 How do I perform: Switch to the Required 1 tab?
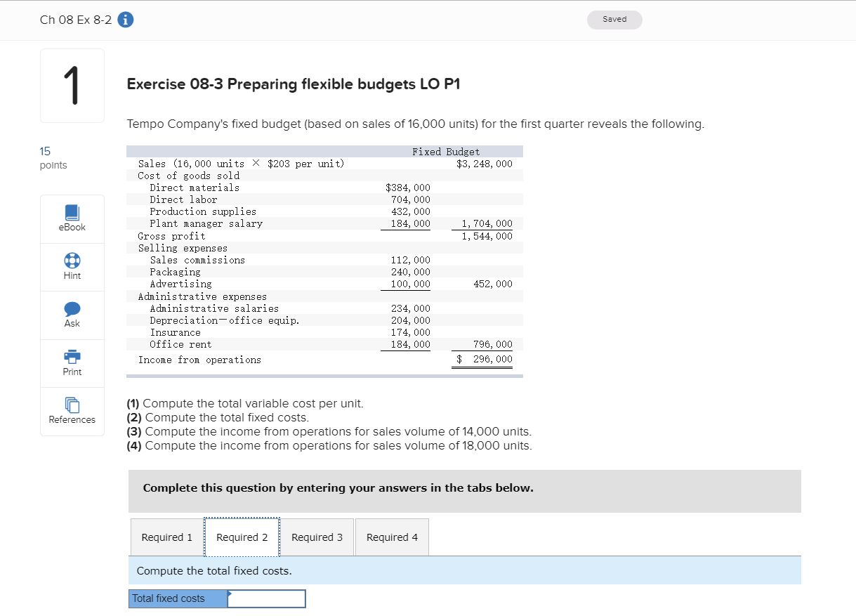(167, 537)
